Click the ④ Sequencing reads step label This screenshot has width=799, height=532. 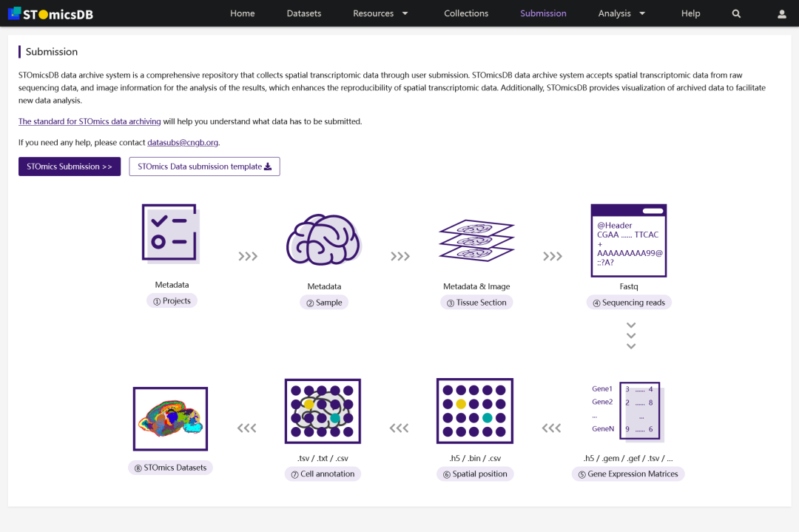point(629,303)
